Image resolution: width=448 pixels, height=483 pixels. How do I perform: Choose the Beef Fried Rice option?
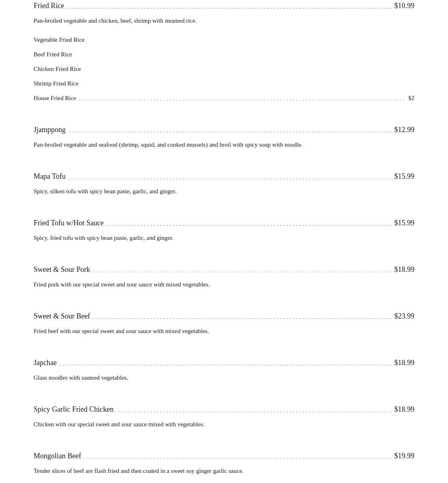click(x=53, y=54)
